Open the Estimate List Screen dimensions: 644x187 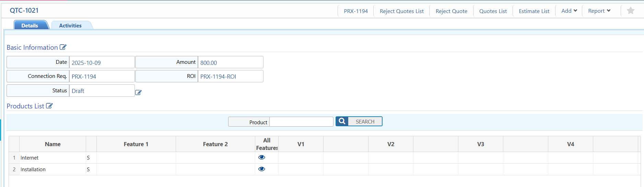coord(534,11)
